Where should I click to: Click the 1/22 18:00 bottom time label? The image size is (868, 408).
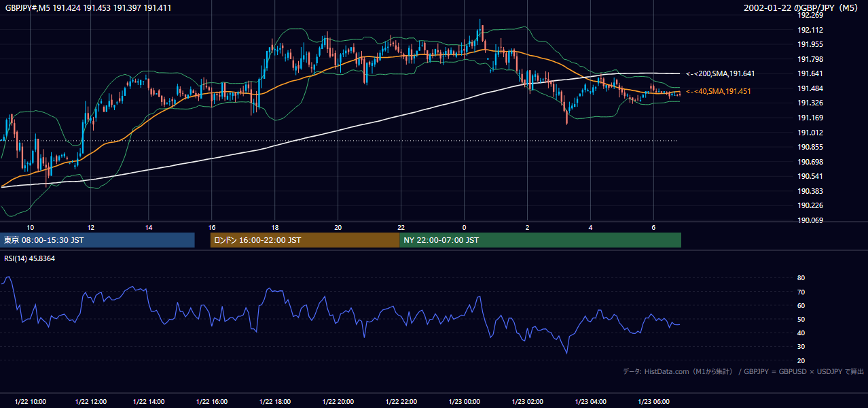[274, 402]
